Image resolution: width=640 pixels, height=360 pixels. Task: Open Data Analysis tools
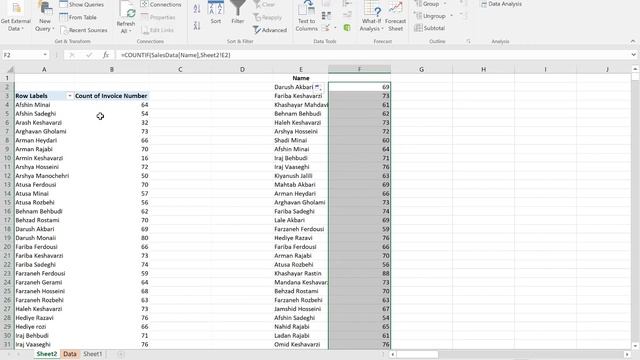(501, 4)
